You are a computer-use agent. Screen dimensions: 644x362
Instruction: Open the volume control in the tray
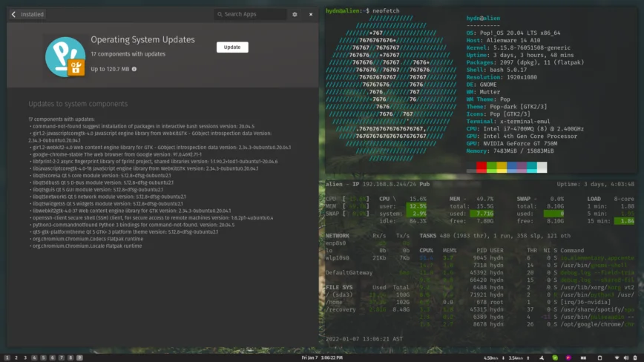[x=626, y=358]
